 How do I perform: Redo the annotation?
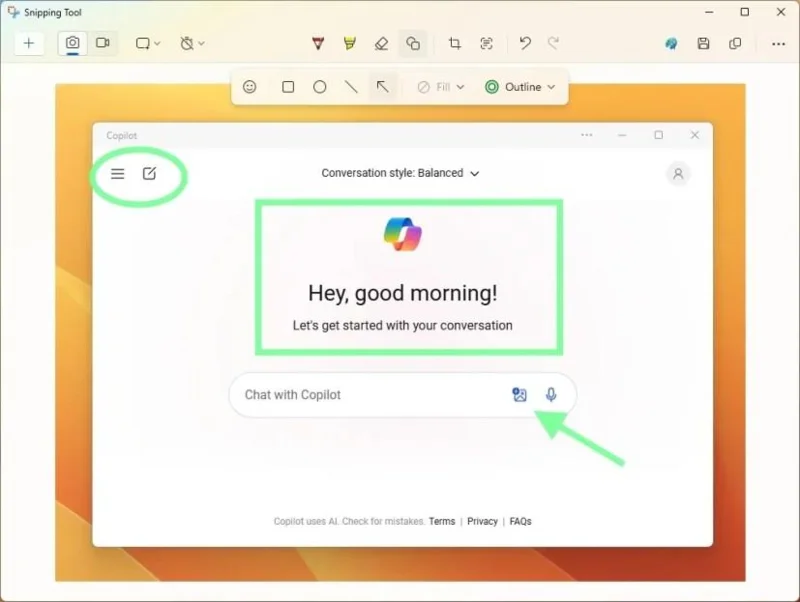point(554,44)
